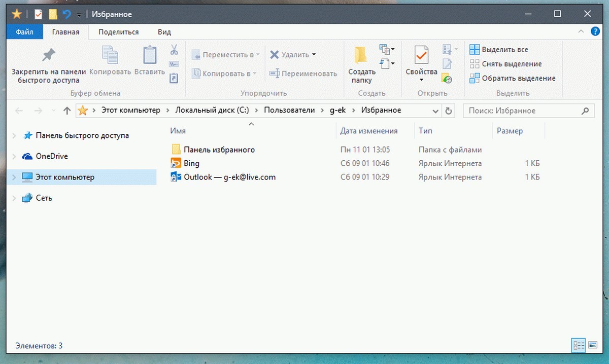
Task: Click Этот компьютер in address breadcrumb
Action: click(x=130, y=111)
